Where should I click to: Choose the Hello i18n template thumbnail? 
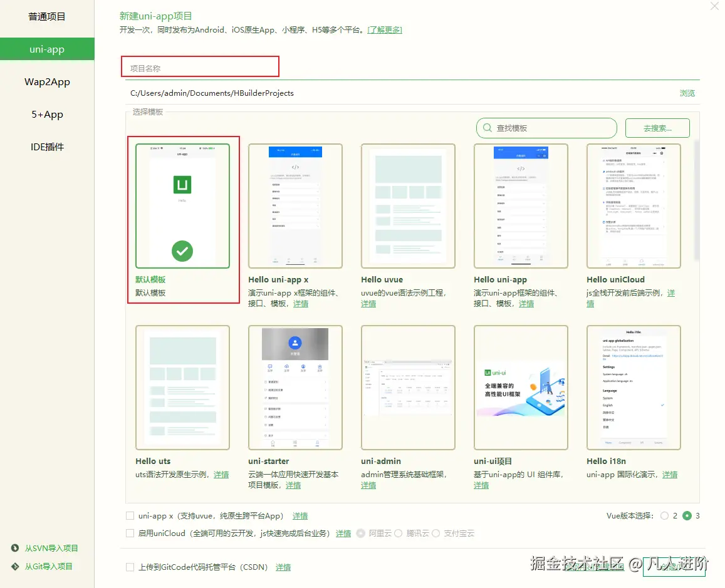click(634, 388)
